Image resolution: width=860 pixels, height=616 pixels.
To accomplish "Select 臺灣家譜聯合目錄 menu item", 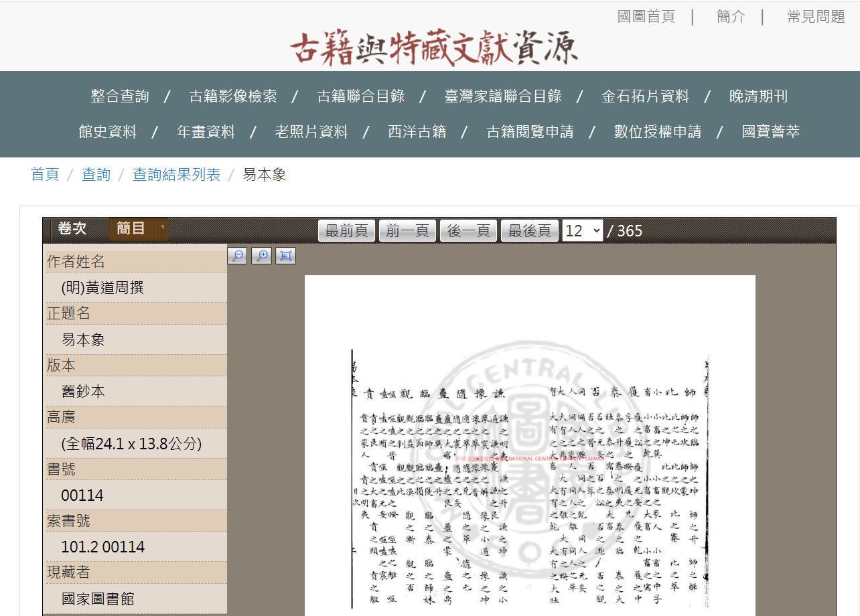I will (503, 96).
